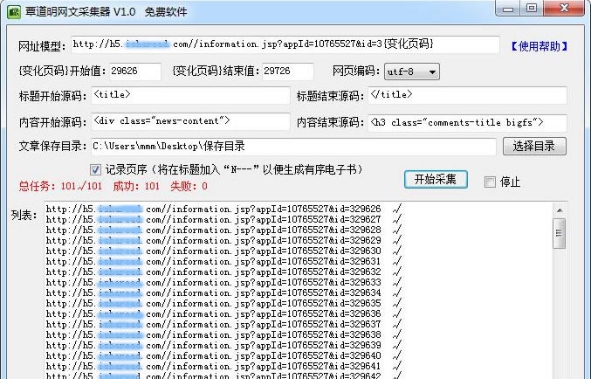Select list row ending id=329637
Image resolution: width=592 pixels, height=379 pixels.
(224, 324)
